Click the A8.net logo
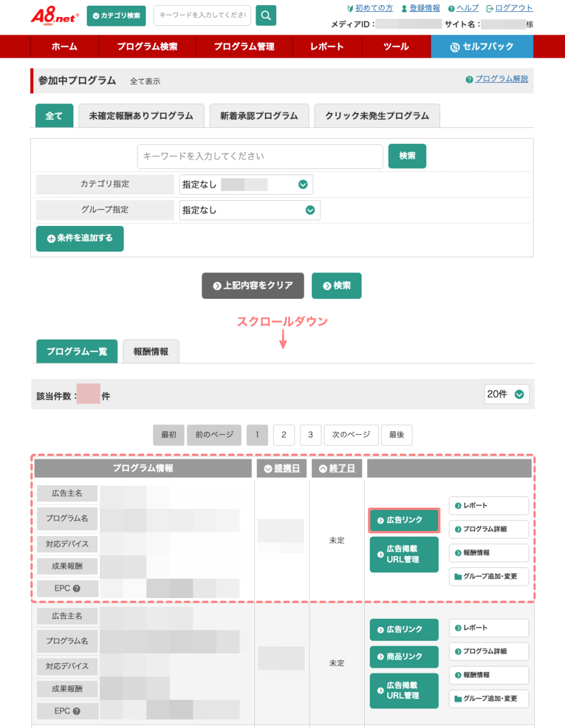565x728 pixels. point(55,16)
